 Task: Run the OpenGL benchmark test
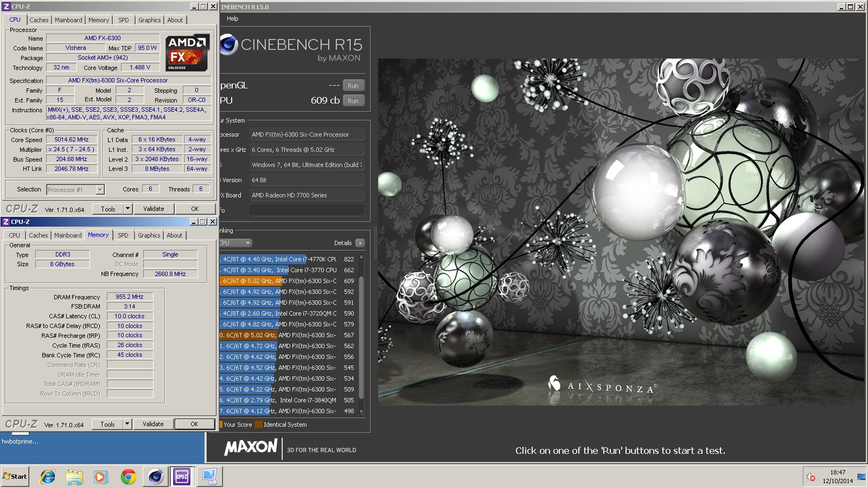353,86
